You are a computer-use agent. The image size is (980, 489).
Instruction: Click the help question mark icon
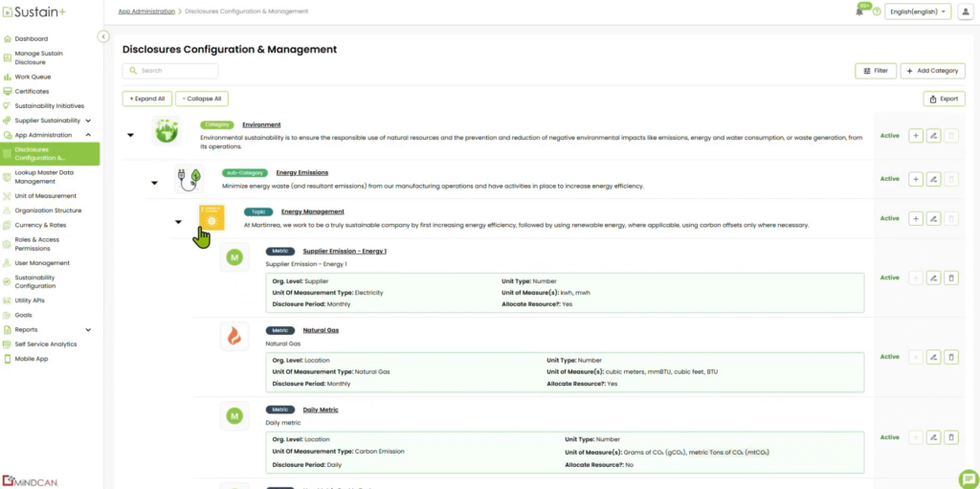(877, 11)
